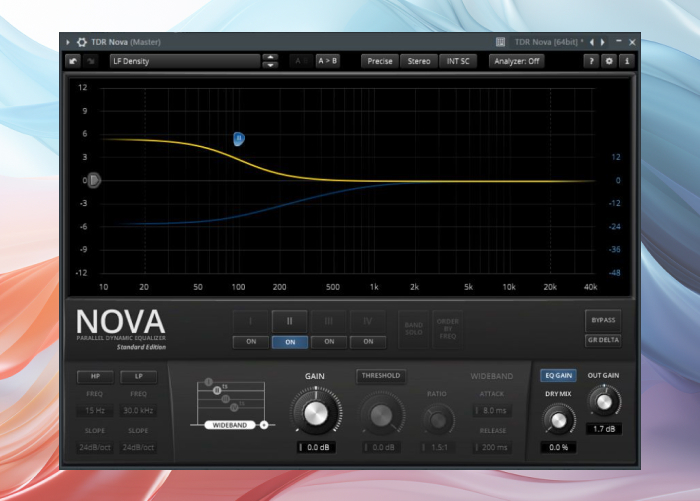
Task: Toggle the highlighted band II ON switch
Action: click(290, 342)
